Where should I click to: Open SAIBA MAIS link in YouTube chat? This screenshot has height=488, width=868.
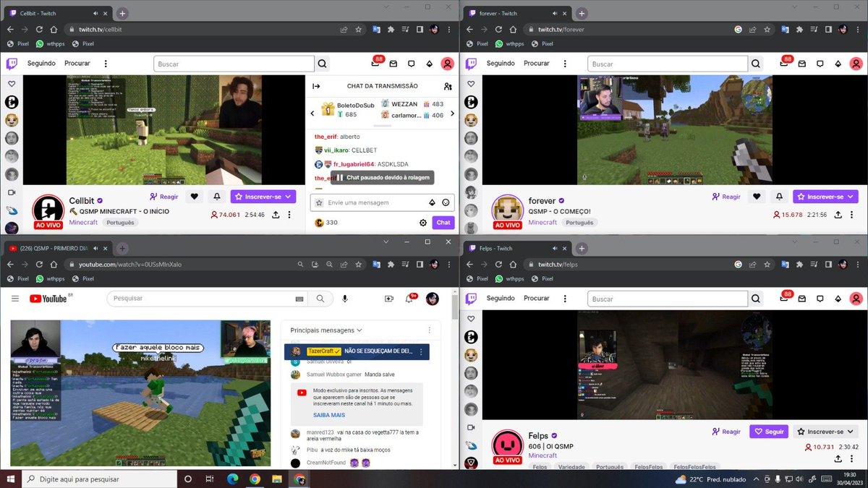[x=329, y=415]
